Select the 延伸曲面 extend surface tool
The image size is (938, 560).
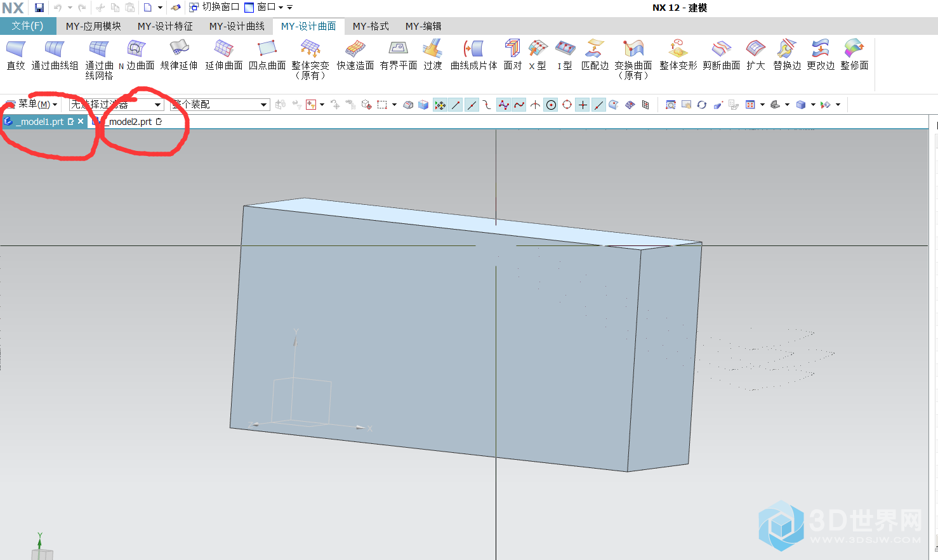(x=224, y=55)
